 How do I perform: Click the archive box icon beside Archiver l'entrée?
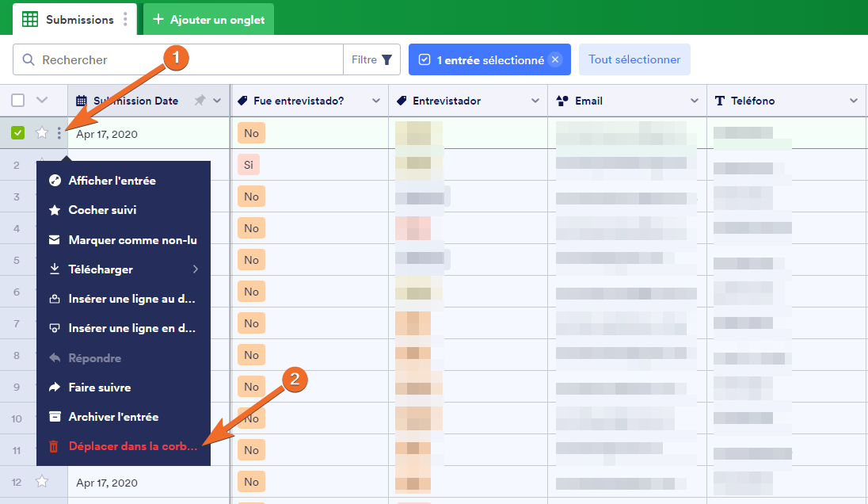[54, 417]
